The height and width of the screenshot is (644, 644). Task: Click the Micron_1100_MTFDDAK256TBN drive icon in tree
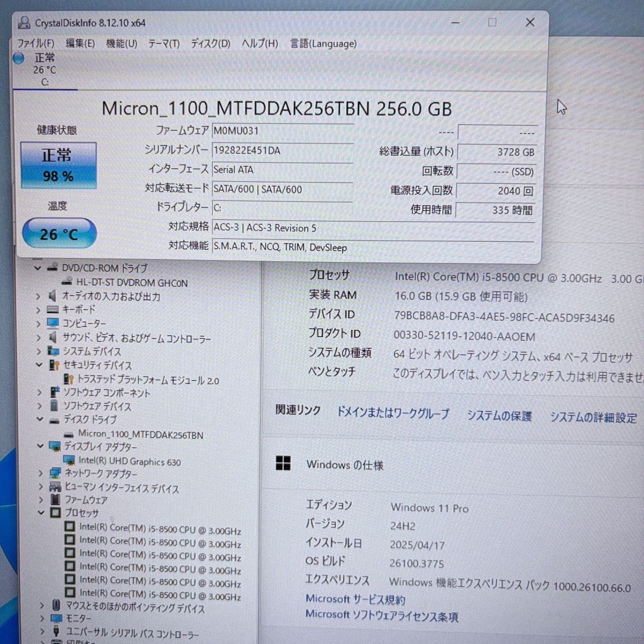coord(69,435)
